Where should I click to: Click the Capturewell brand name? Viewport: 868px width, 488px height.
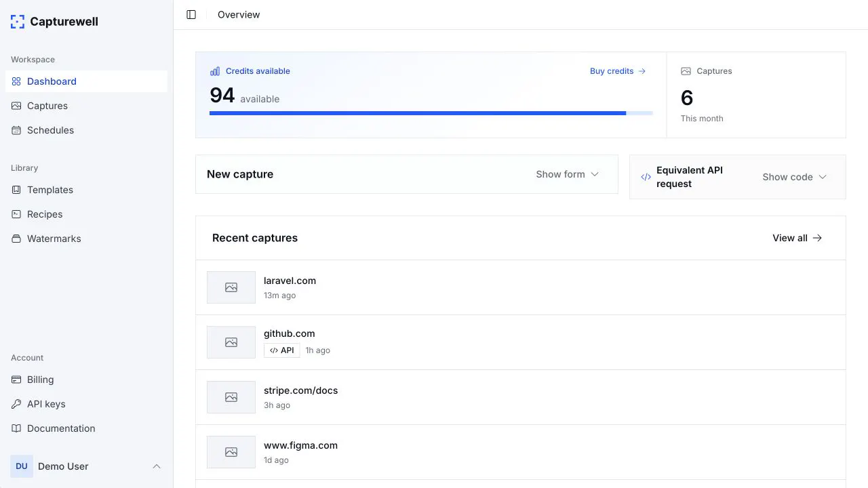(x=64, y=22)
